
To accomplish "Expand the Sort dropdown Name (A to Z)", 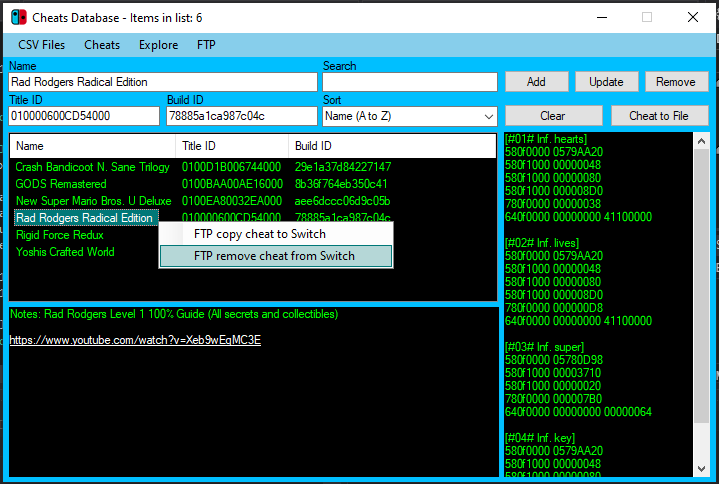I will (x=410, y=116).
